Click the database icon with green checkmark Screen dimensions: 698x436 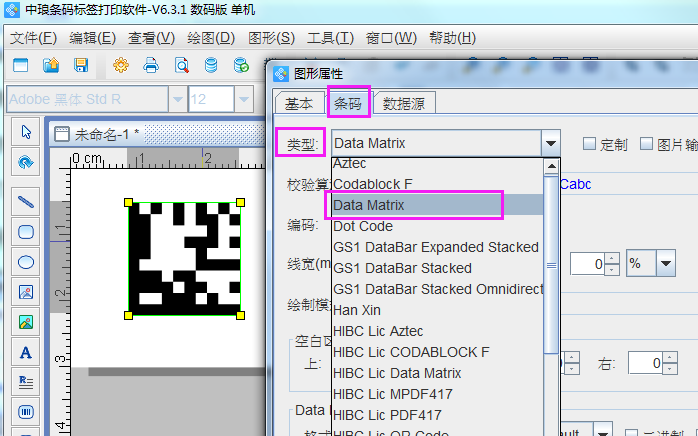click(241, 65)
